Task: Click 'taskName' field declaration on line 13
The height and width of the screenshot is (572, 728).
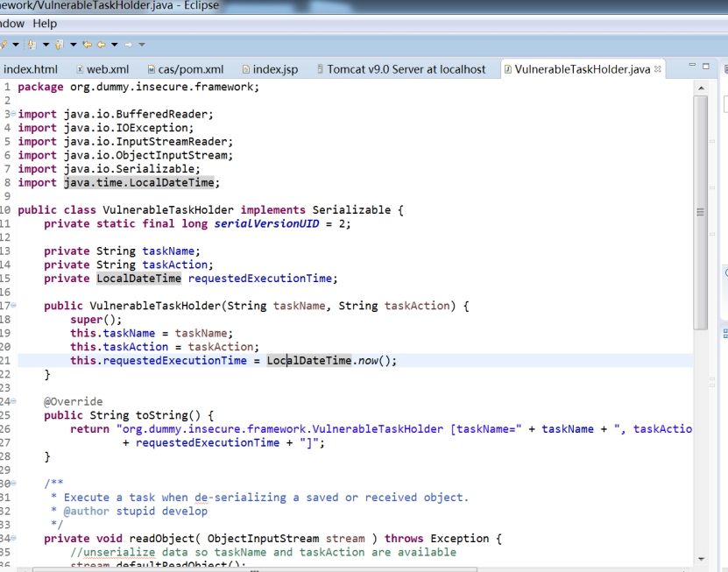Action: coord(168,251)
